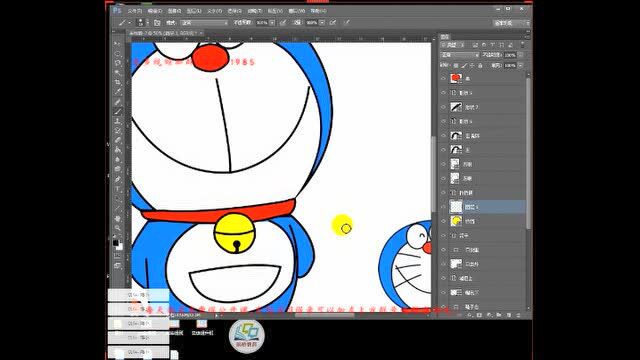Image resolution: width=640 pixels, height=360 pixels.
Task: Open the layer opacity dropdown arrow
Action: click(x=520, y=55)
